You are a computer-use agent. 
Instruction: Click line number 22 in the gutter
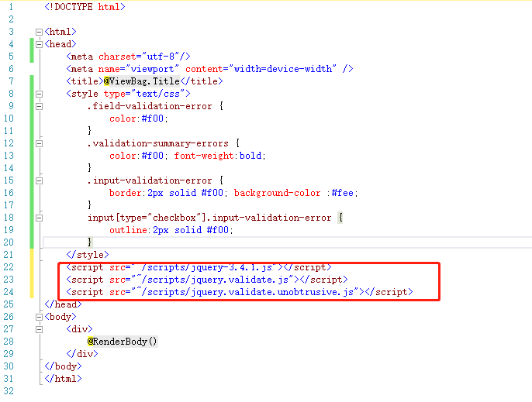(x=9, y=267)
